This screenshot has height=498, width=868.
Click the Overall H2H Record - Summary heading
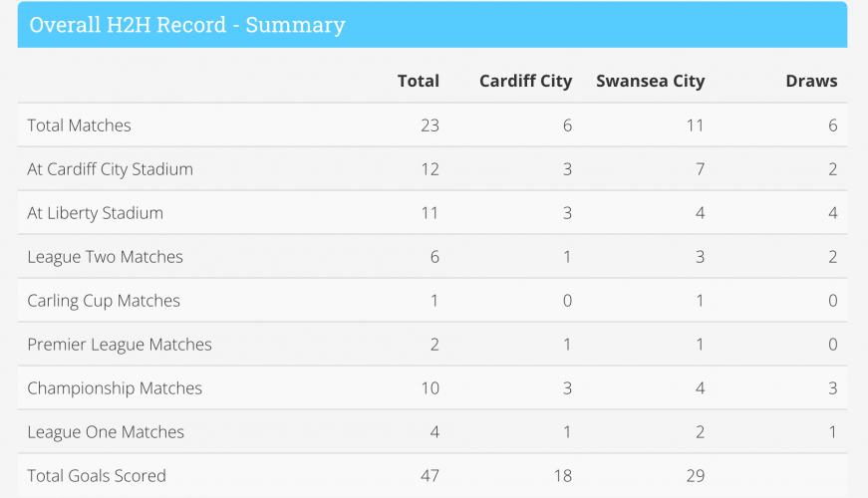187,25
